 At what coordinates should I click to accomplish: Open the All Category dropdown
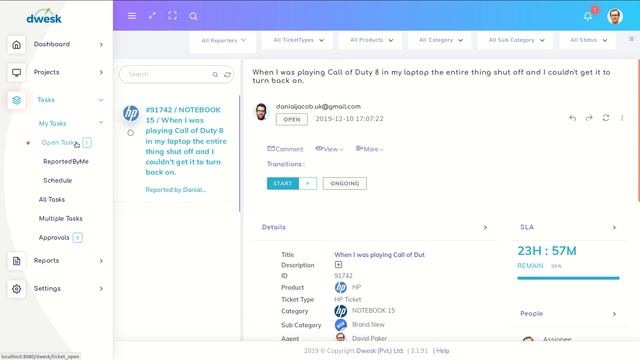440,40
